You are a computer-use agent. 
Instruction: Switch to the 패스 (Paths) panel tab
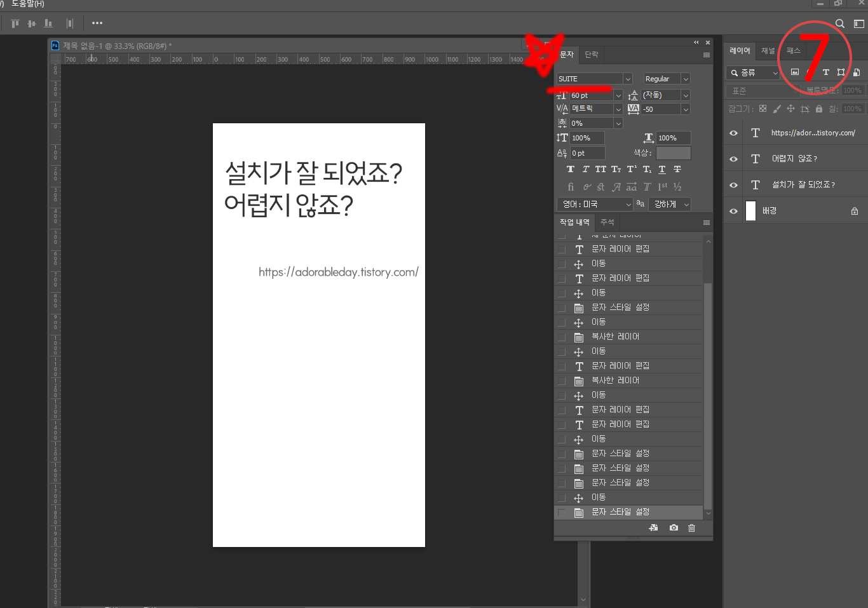point(793,50)
